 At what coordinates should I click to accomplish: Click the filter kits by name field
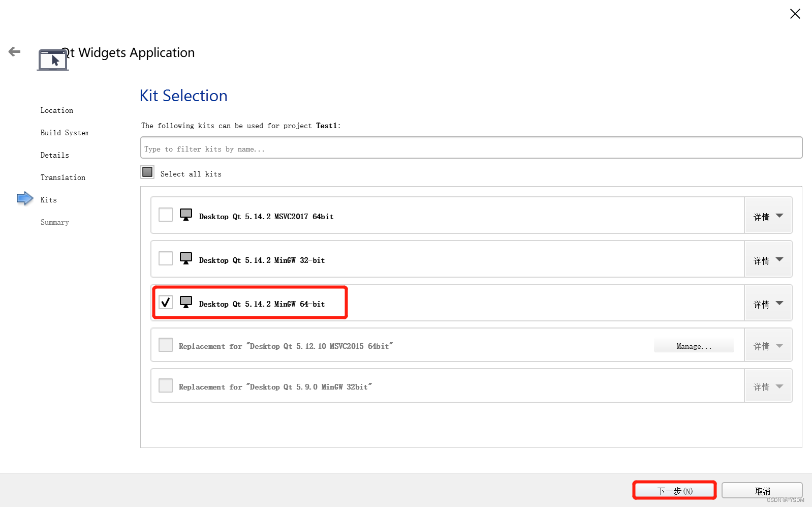coord(471,148)
